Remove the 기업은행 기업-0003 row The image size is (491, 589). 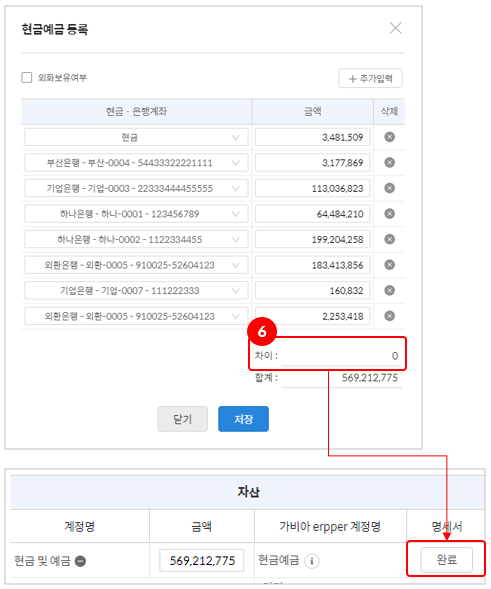coord(390,188)
